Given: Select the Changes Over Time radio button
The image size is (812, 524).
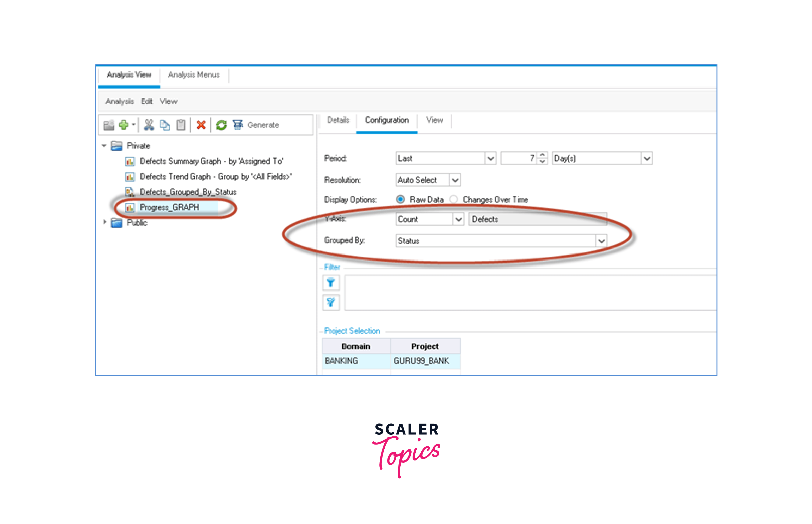Looking at the screenshot, I should [x=453, y=199].
